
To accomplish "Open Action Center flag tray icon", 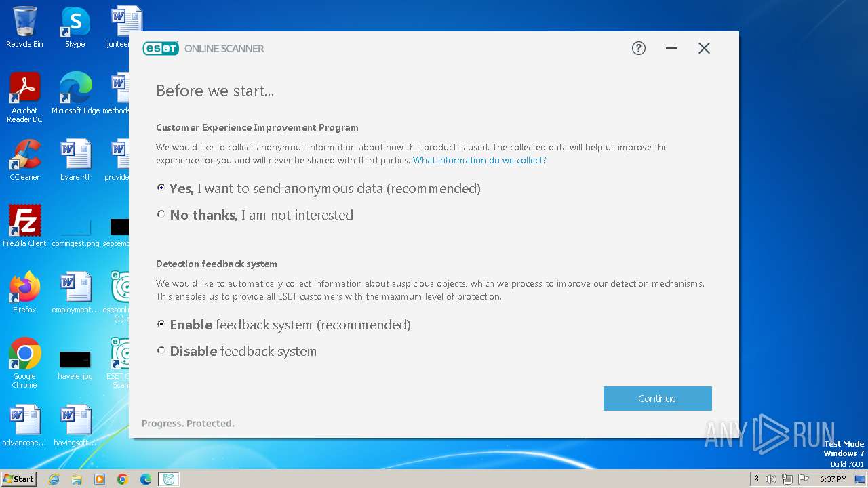I will (x=804, y=479).
